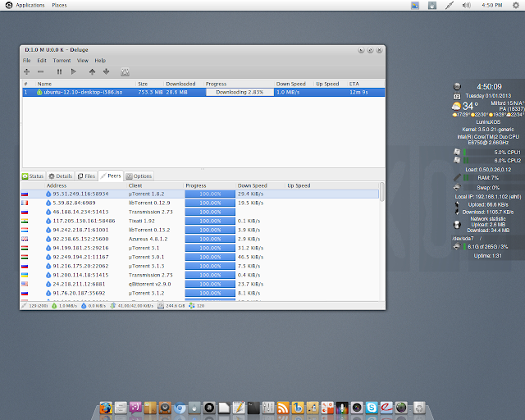Select peer 5.39.82.84:6989
The width and height of the screenshot is (525, 420).
pos(200,203)
